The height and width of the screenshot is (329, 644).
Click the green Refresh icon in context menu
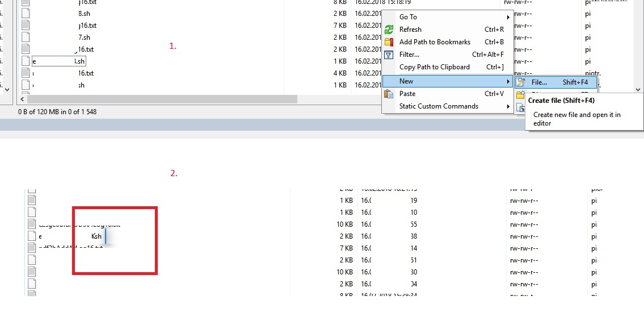click(x=389, y=30)
